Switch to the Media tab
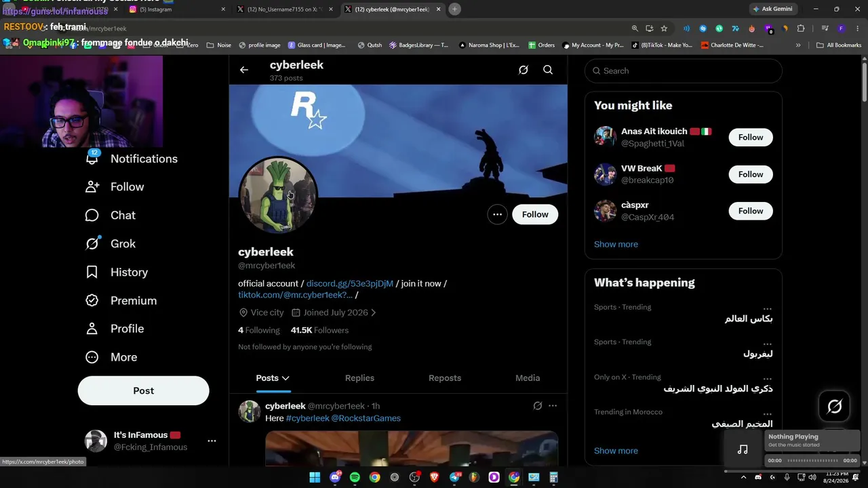868x488 pixels. point(528,378)
